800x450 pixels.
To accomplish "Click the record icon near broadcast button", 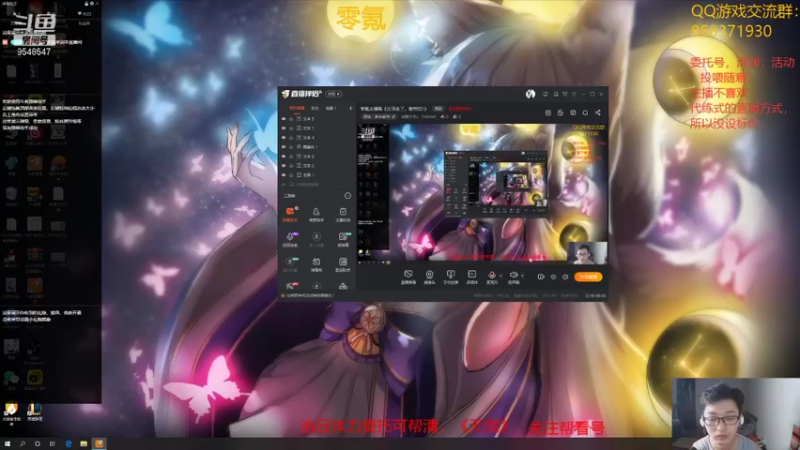I will coord(541,277).
